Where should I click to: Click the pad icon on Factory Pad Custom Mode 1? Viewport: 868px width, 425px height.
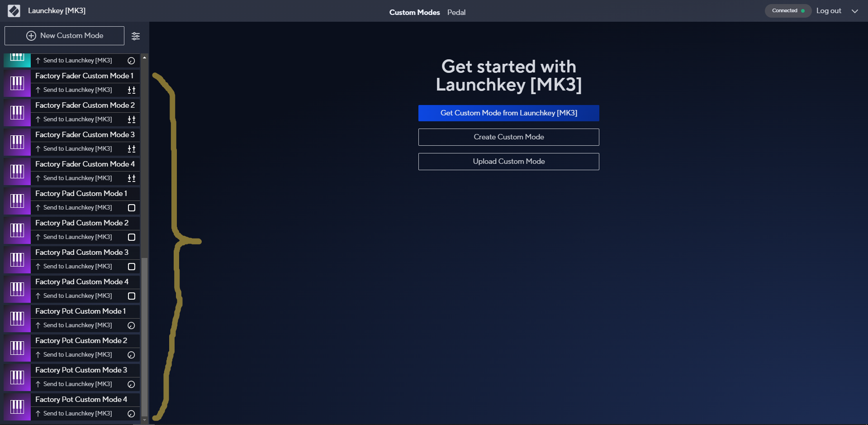132,208
